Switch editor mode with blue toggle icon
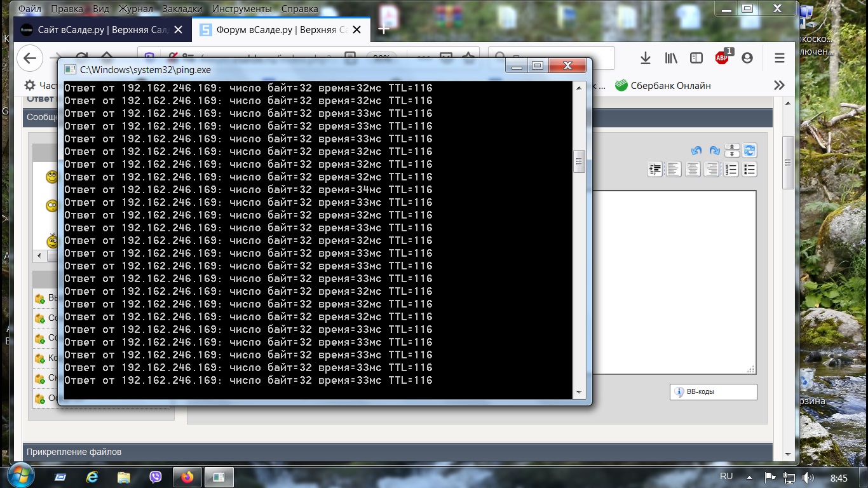The width and height of the screenshot is (868, 488). (750, 151)
